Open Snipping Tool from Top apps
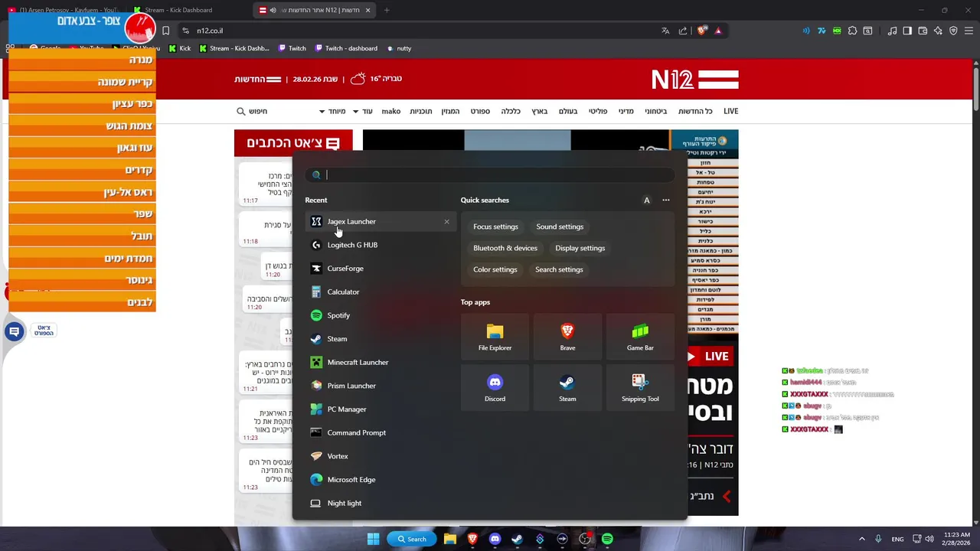The height and width of the screenshot is (551, 980). coord(640,388)
